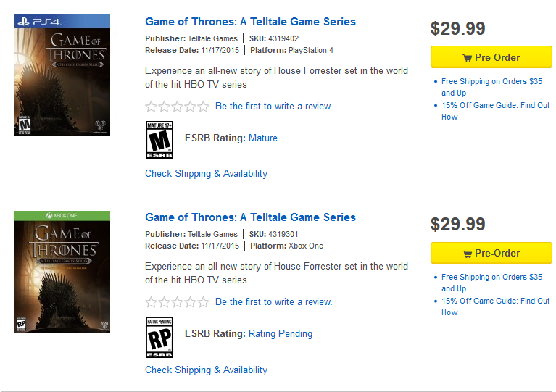Write the first review for Xbox One version

[273, 302]
